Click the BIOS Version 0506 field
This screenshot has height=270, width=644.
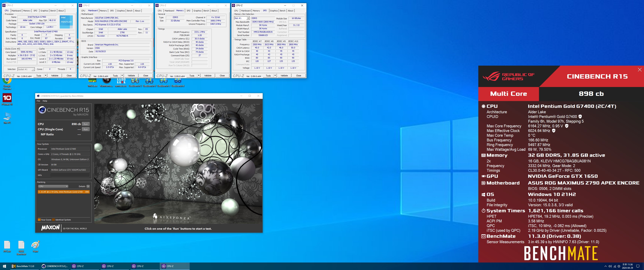tap(122, 48)
